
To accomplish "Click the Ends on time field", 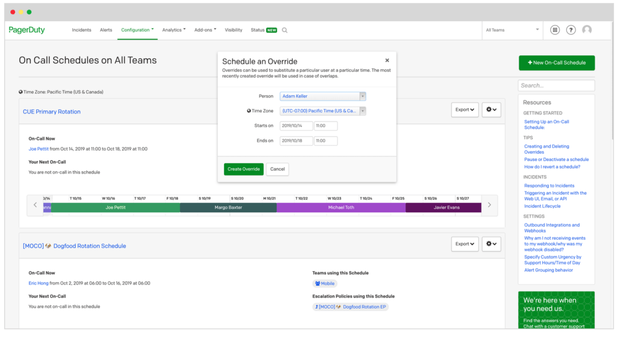I will [326, 141].
